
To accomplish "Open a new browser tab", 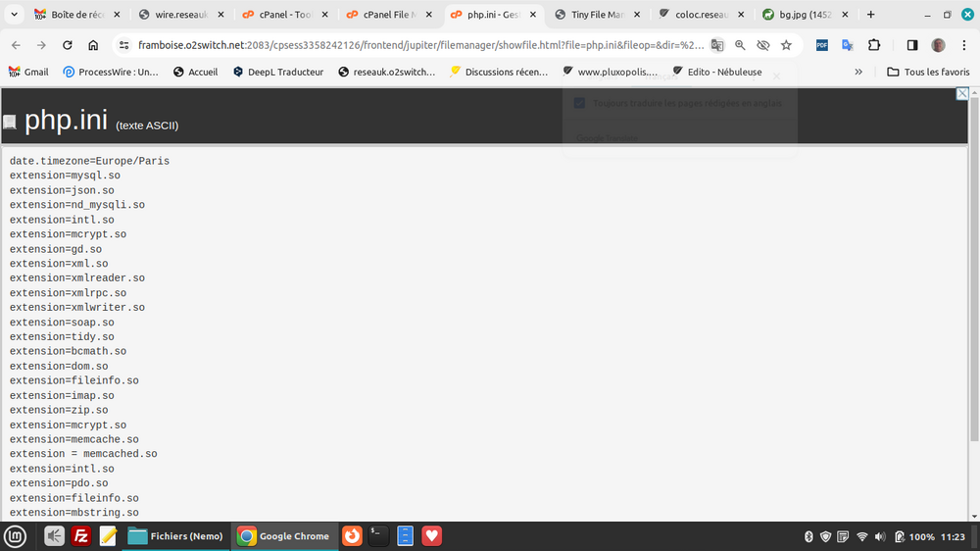I will [x=870, y=15].
